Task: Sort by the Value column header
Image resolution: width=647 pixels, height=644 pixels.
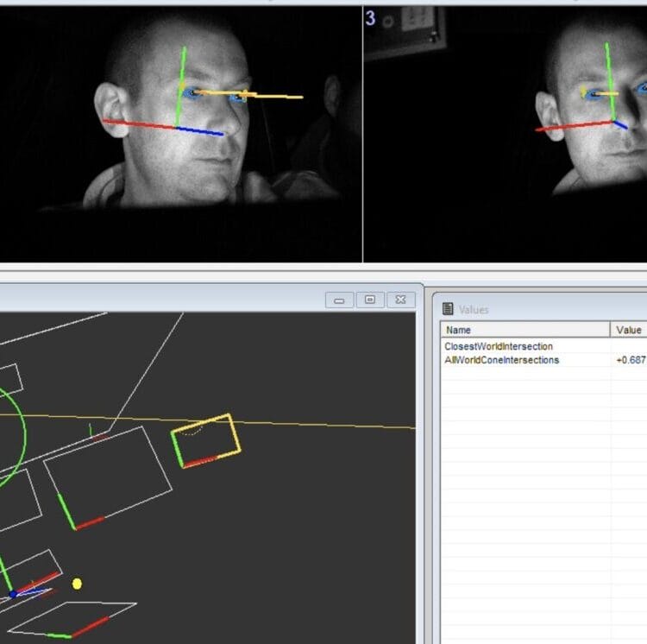Action: pos(628,330)
